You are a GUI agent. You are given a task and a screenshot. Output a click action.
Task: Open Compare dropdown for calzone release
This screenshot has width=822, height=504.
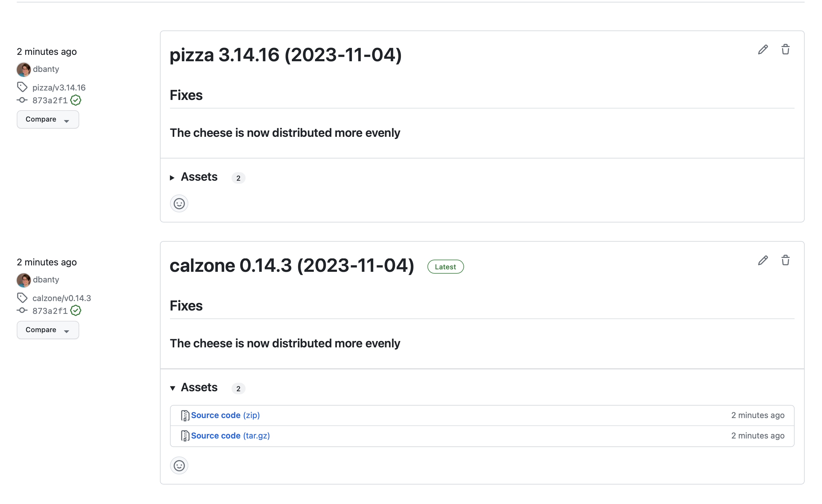tap(48, 330)
